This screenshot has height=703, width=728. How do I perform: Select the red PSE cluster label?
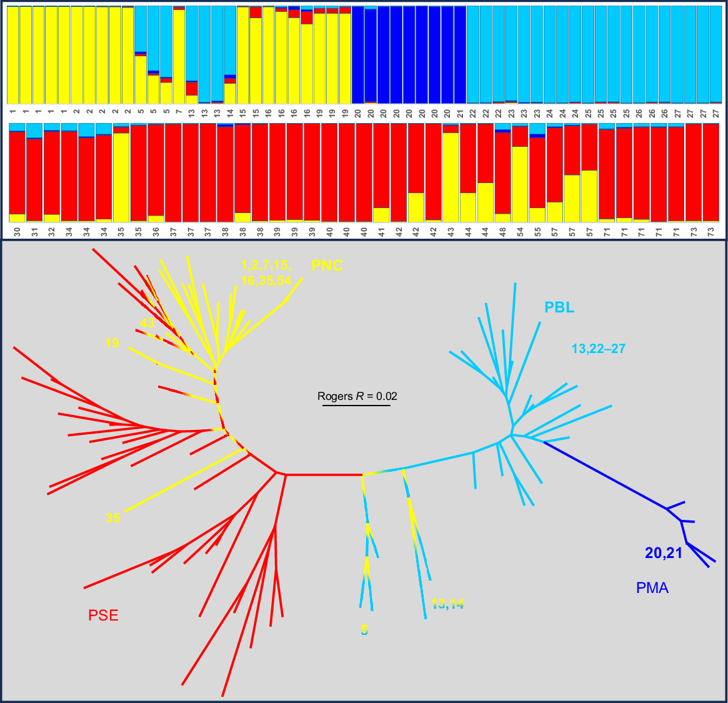coord(103,616)
